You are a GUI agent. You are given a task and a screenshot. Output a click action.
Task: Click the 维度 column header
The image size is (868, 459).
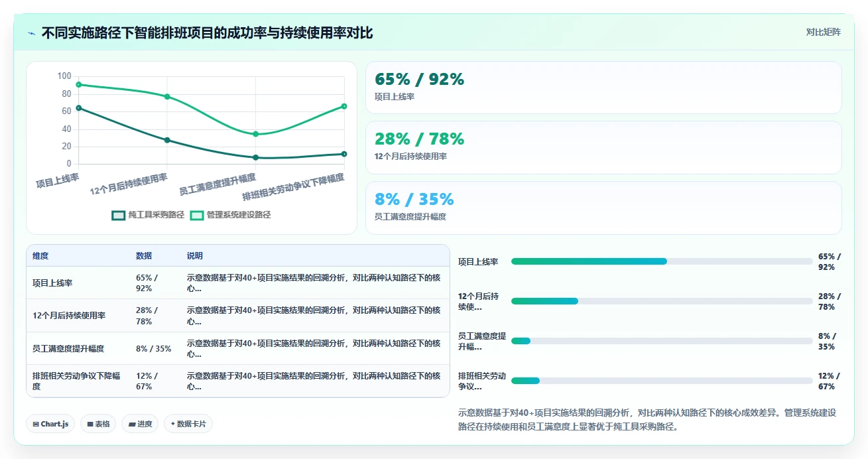point(40,256)
